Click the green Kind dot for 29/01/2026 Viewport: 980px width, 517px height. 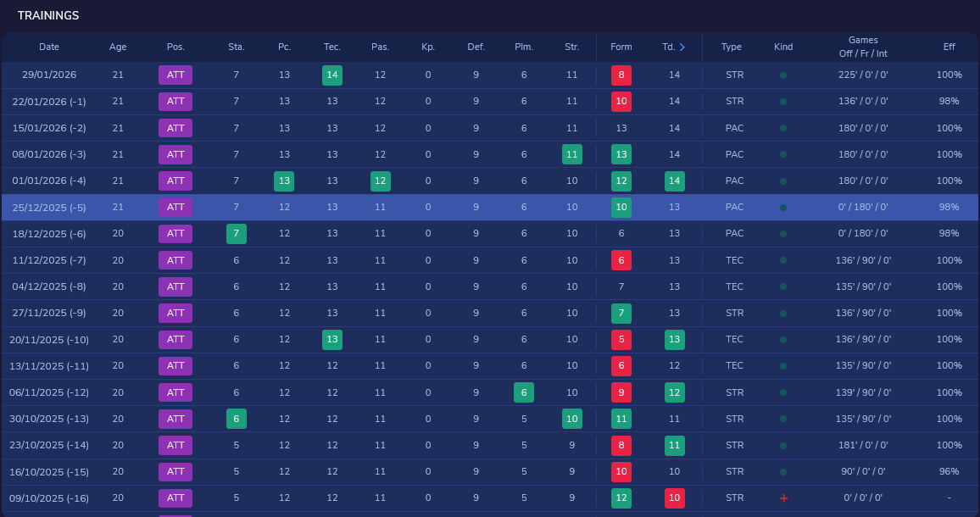(x=783, y=75)
